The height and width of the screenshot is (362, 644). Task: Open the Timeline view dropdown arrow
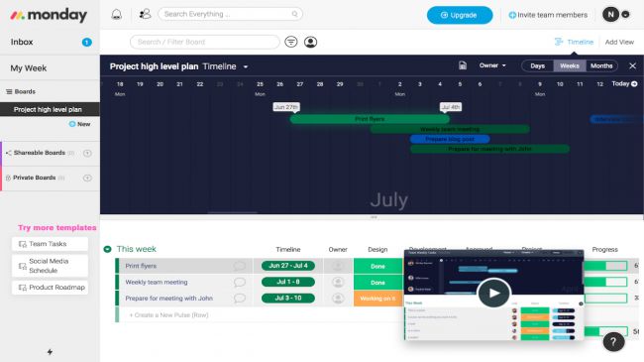(246, 66)
